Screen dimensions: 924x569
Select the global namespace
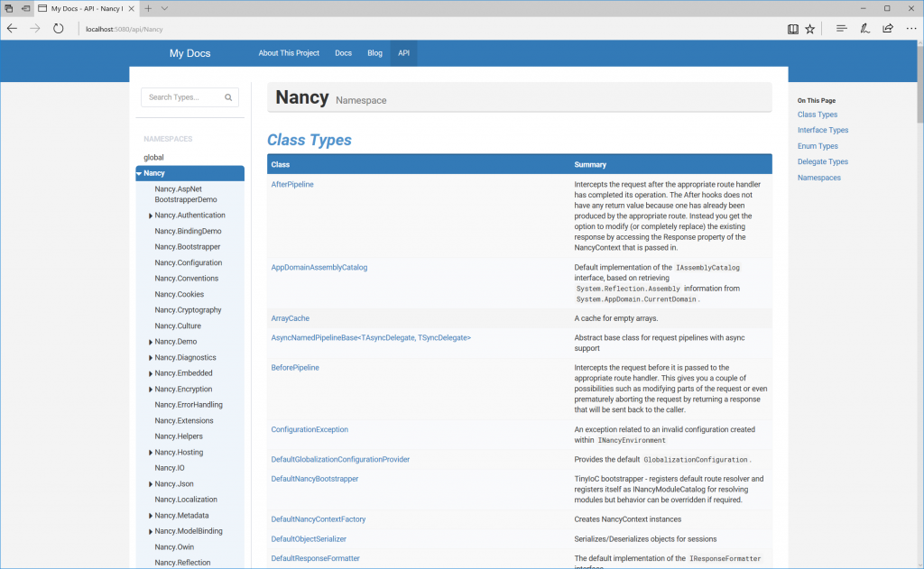click(153, 157)
